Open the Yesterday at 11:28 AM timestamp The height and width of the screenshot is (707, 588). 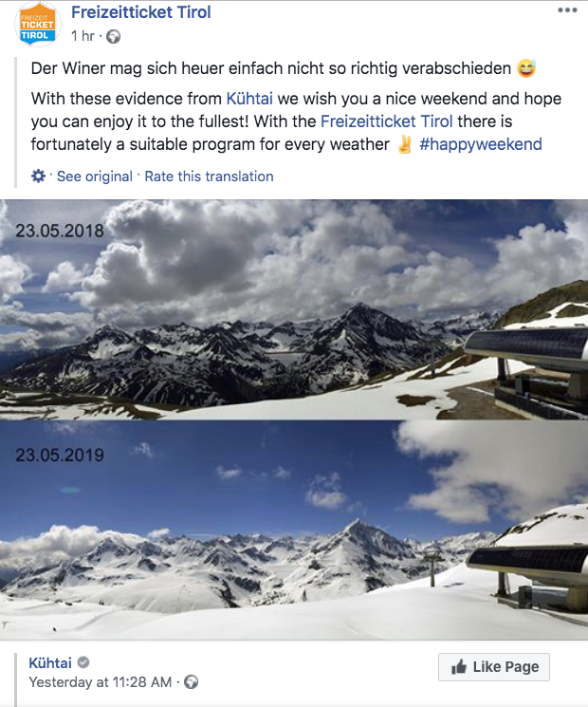click(100, 682)
